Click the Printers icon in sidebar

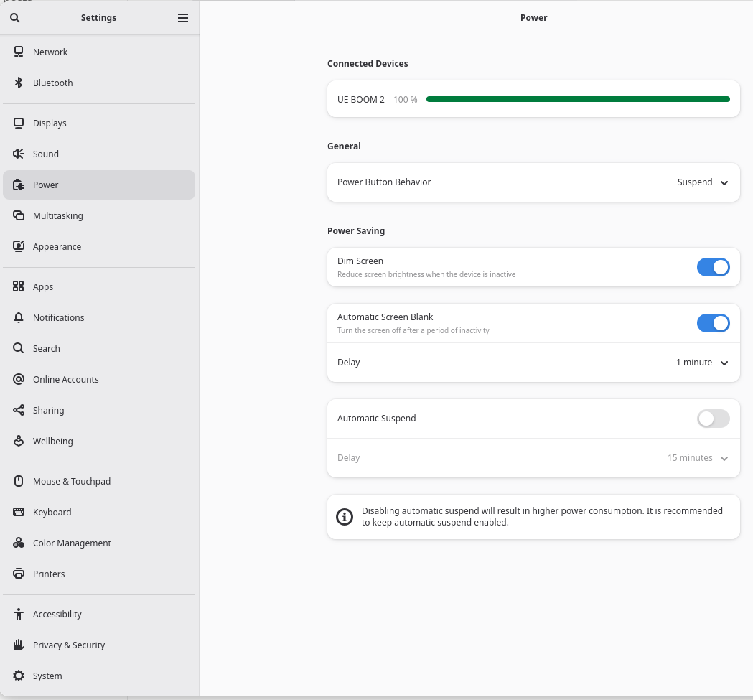[x=19, y=574]
